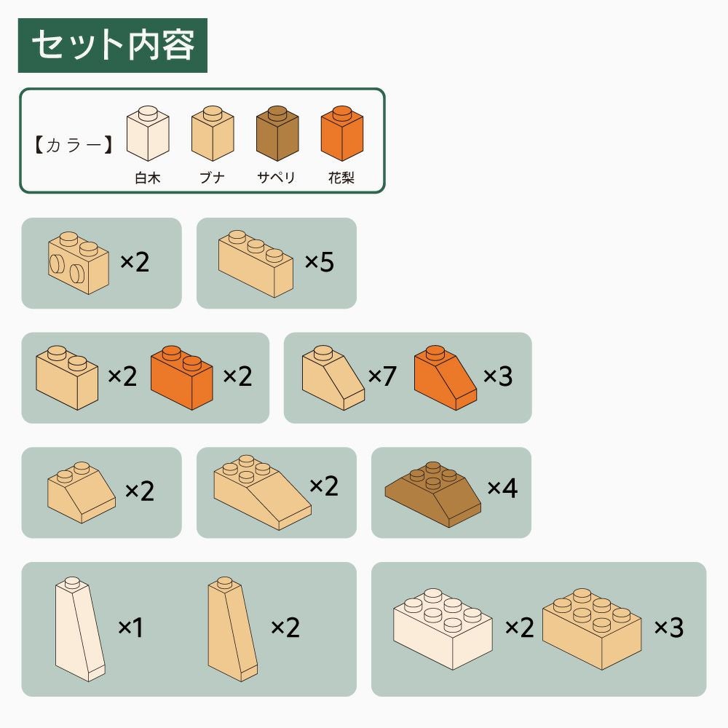Select the beech brick with side studs
Image resolution: width=728 pixels, height=728 pixels.
[x=79, y=263]
